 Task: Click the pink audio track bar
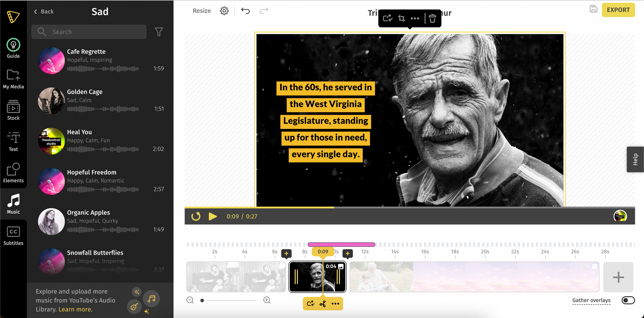(x=341, y=245)
